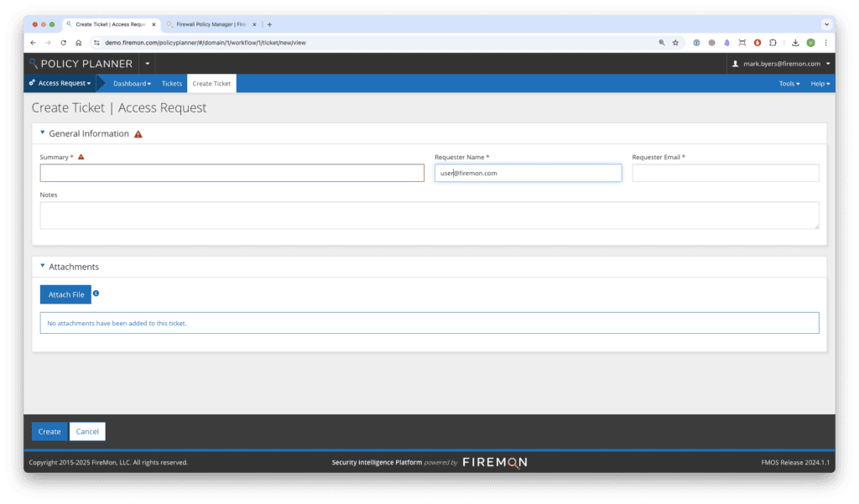Click the red circle extension icon in toolbar
Viewport: 859px width, 504px height.
tap(757, 42)
